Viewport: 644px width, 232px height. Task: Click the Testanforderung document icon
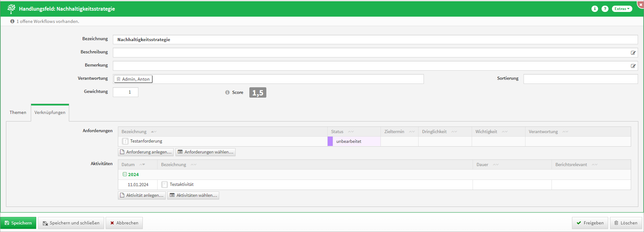125,141
